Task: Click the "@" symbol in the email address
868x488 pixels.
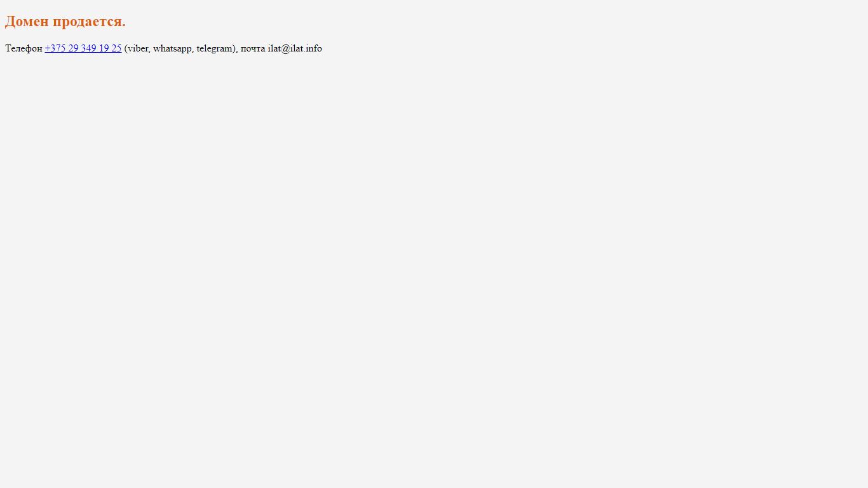Action: pos(285,48)
